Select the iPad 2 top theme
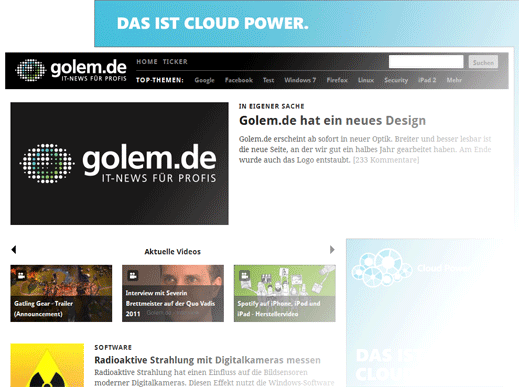 427,80
